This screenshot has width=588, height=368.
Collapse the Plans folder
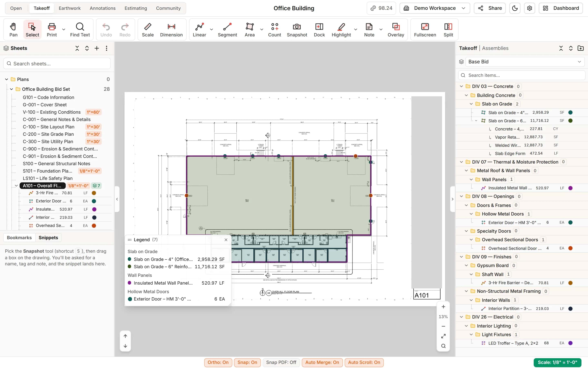click(7, 79)
